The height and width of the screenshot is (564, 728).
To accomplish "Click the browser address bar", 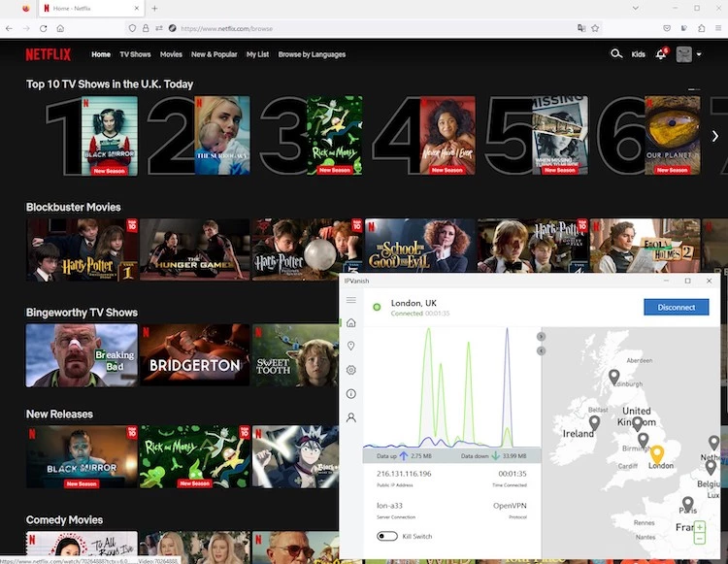I will pos(369,28).
